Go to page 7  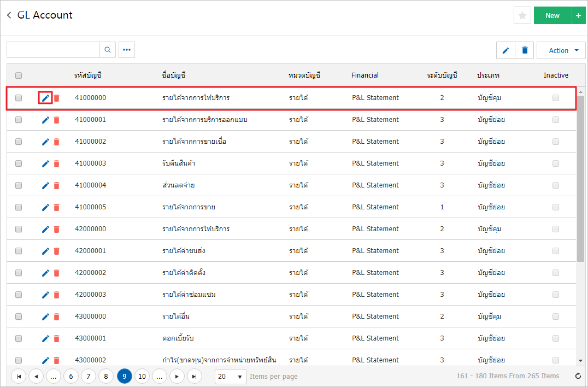pos(89,376)
